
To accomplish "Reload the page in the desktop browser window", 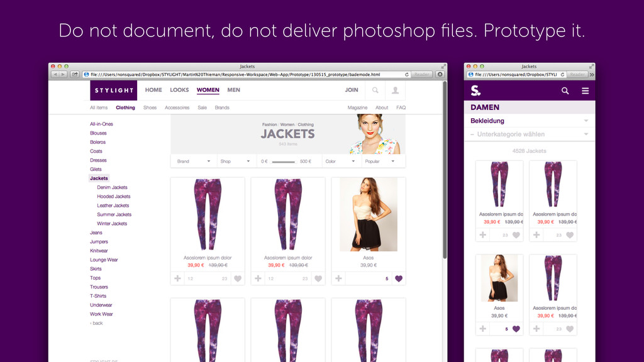I will tap(407, 74).
